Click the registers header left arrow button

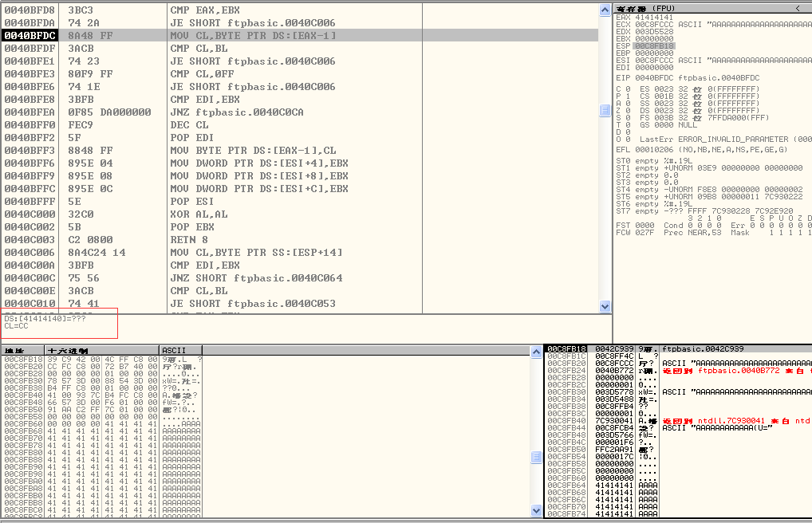pos(797,8)
